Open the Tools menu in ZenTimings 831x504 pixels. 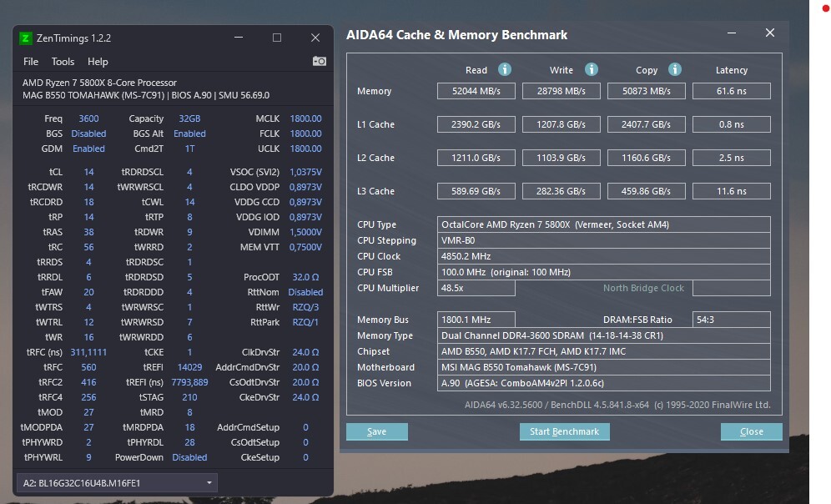coord(63,62)
